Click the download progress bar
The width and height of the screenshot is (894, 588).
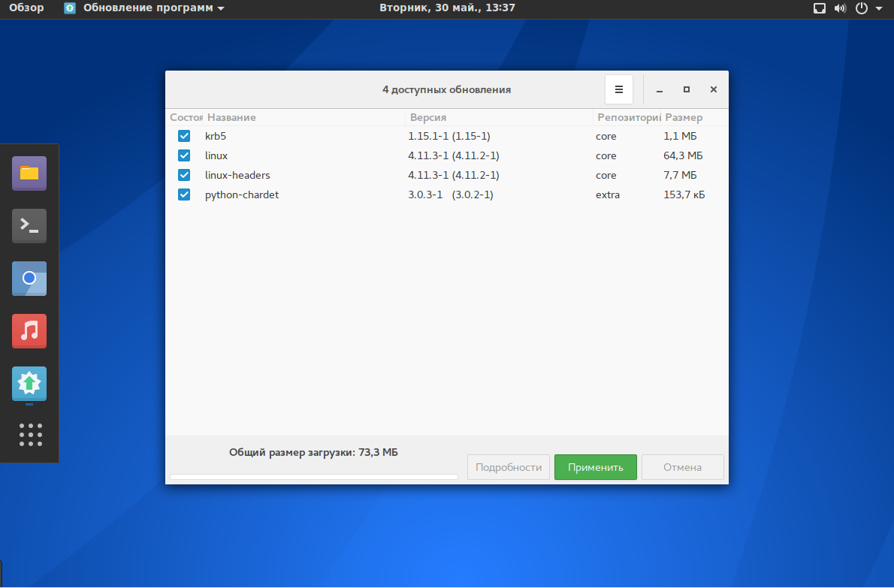(313, 477)
